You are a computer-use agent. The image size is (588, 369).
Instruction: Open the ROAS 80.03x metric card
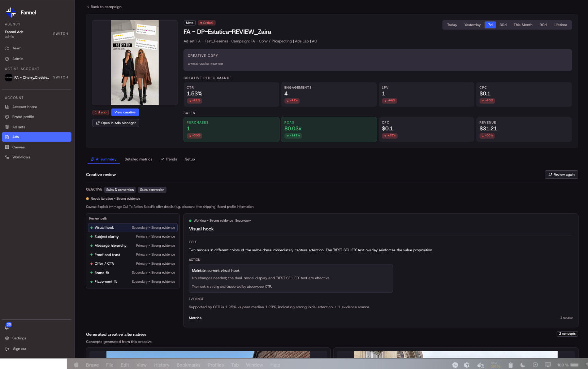point(329,129)
